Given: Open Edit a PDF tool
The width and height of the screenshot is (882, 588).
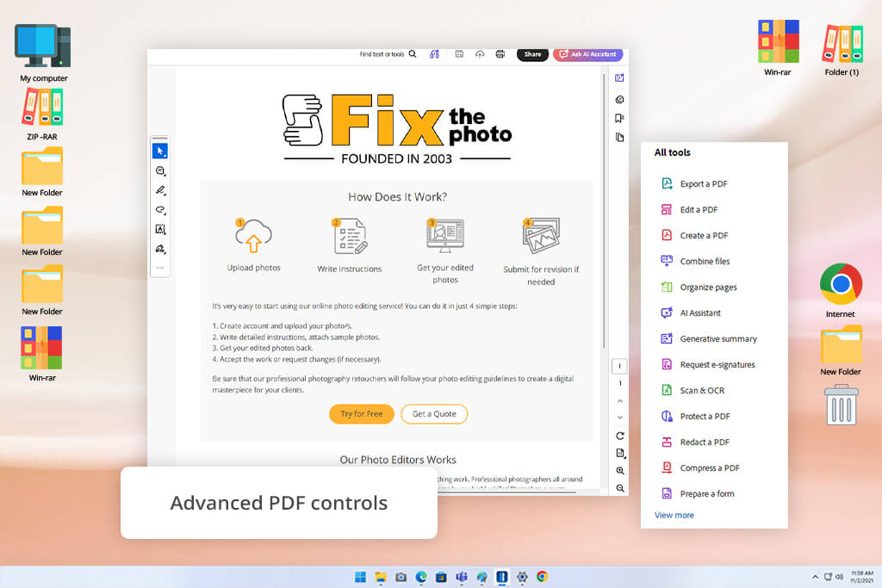Looking at the screenshot, I should pyautogui.click(x=689, y=210).
